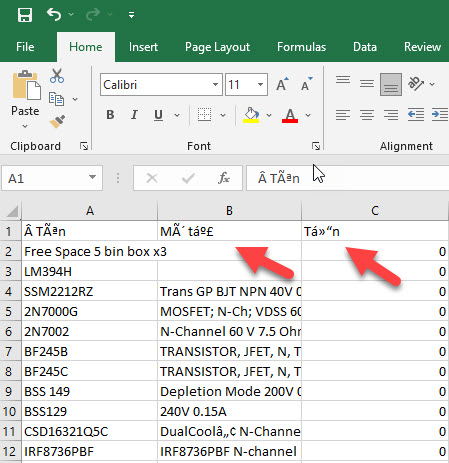Open Clipboard pane dialog launcher
The image size is (449, 463).
(84, 146)
